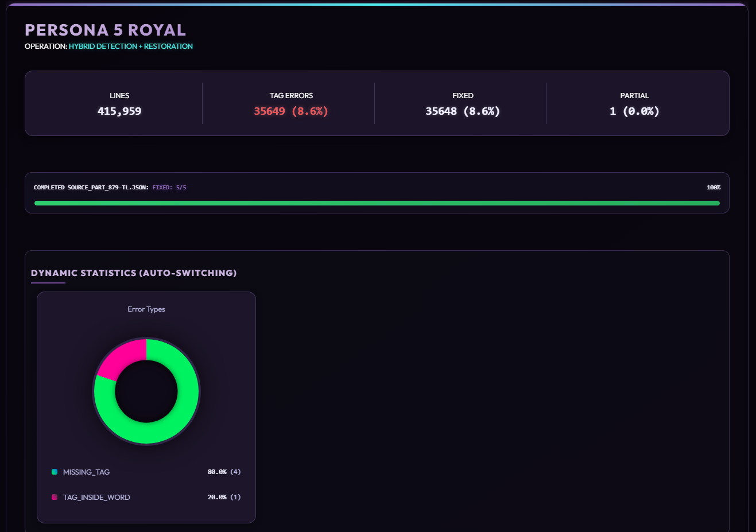
Task: Click the "TAG_INSIDE_WORD" legend label
Action: coord(96,497)
